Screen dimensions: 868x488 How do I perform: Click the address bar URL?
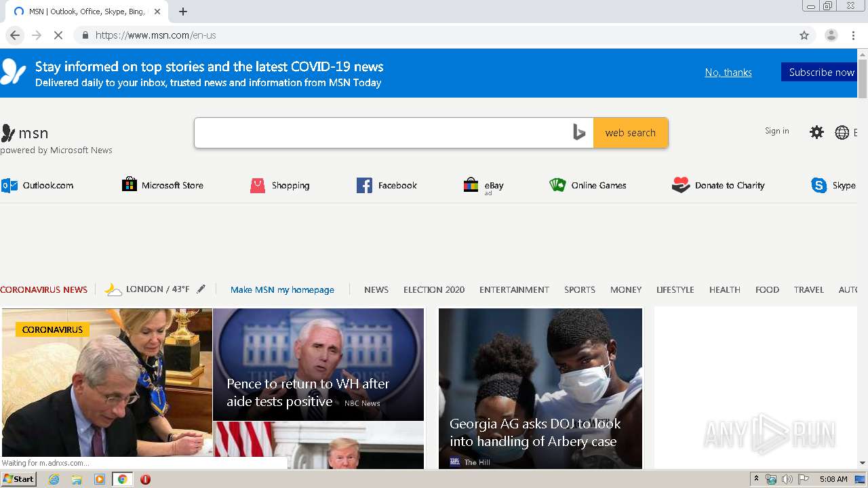tap(156, 35)
